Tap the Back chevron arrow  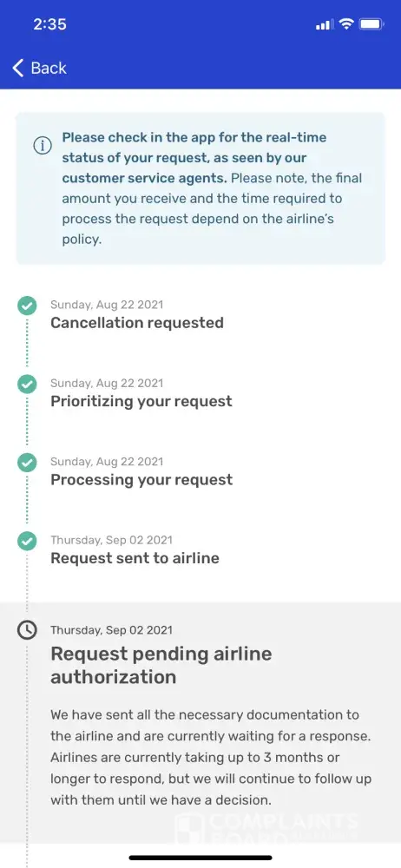click(x=17, y=68)
